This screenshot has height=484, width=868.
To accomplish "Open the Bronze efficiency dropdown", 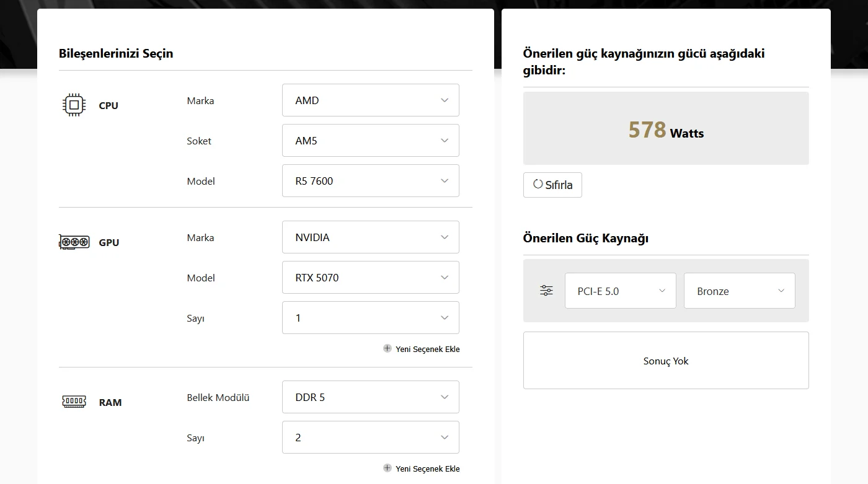I will (x=739, y=291).
